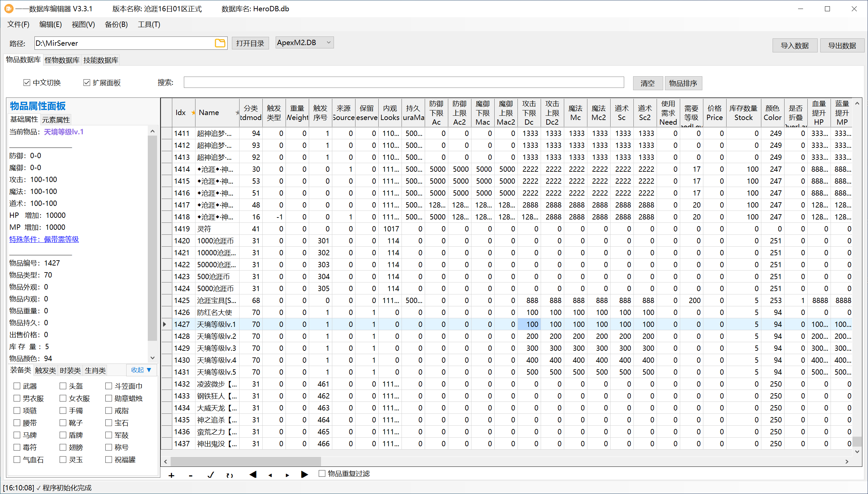
Task: Click the plus add record icon
Action: pos(171,475)
